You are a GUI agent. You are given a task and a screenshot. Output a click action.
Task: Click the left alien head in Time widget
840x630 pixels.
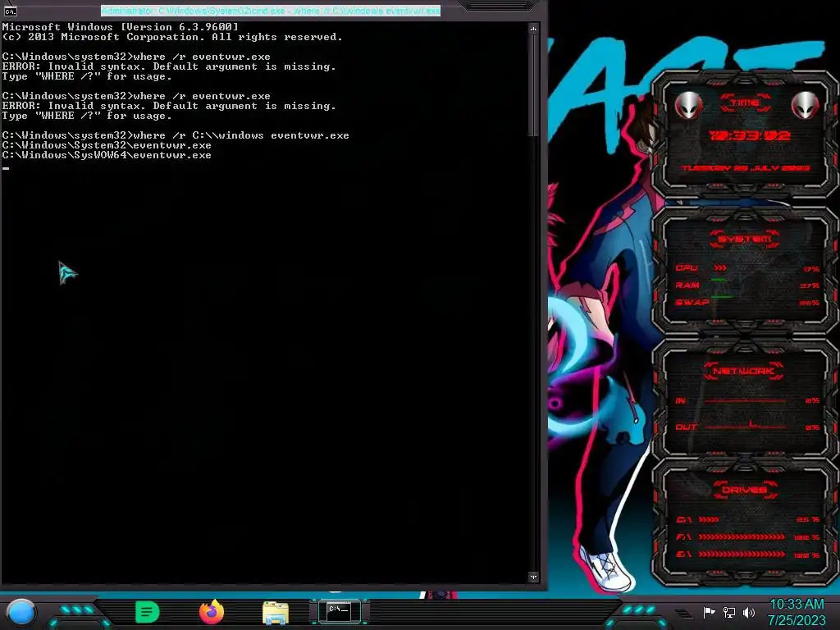coord(688,104)
